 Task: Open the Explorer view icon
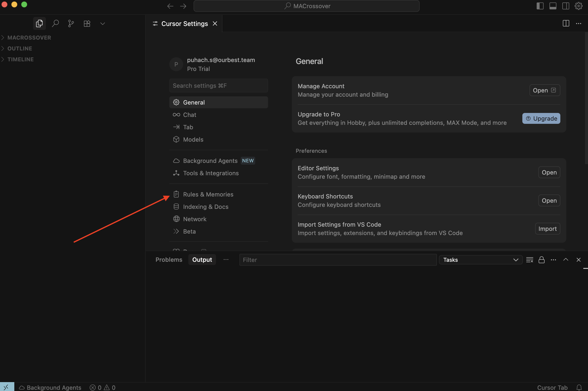pyautogui.click(x=39, y=23)
